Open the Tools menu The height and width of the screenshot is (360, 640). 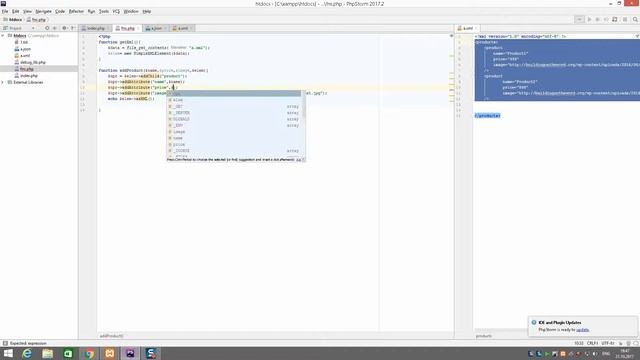pos(104,11)
